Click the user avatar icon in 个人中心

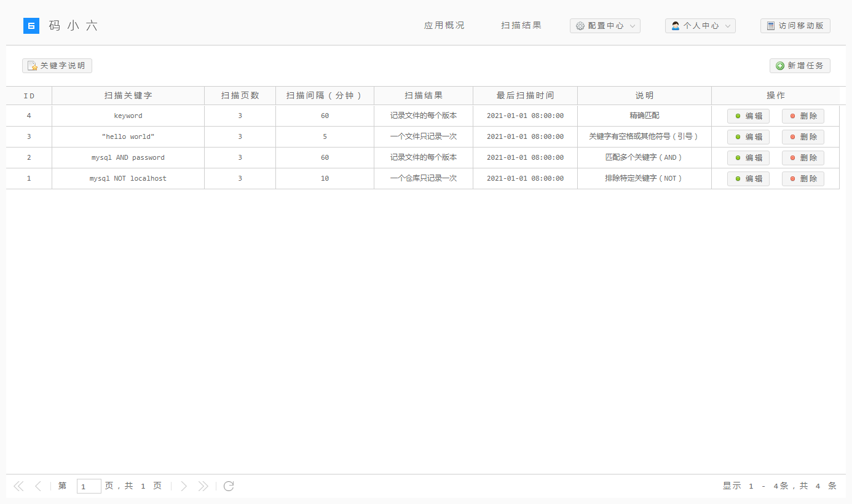click(676, 26)
